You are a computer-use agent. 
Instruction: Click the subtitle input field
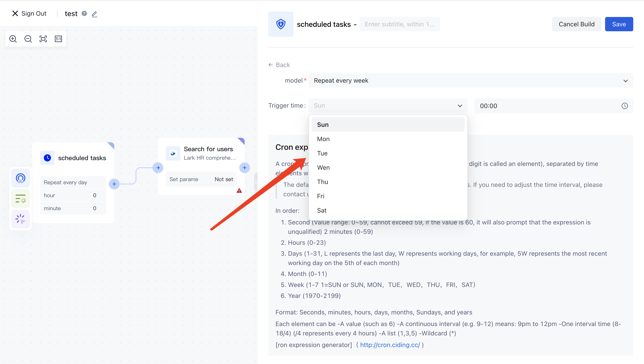click(399, 24)
